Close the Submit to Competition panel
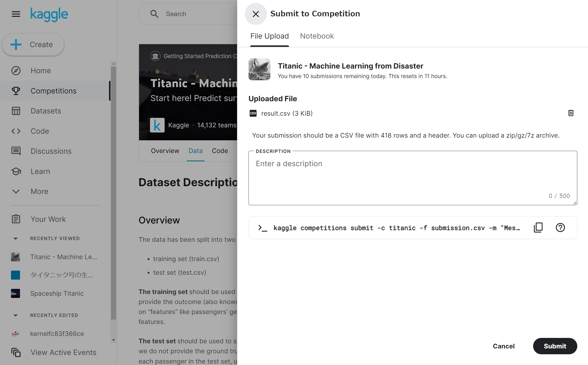 click(256, 14)
